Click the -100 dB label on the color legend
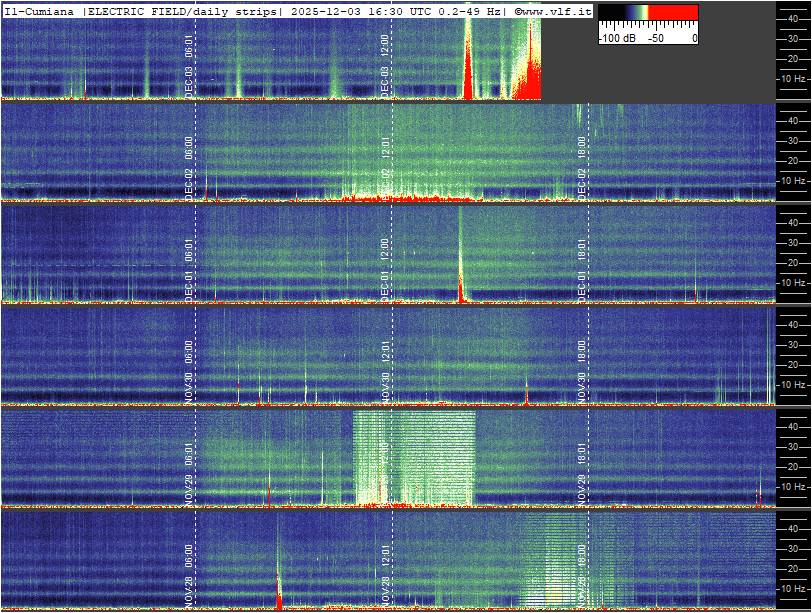Image resolution: width=812 pixels, height=613 pixels. click(615, 38)
